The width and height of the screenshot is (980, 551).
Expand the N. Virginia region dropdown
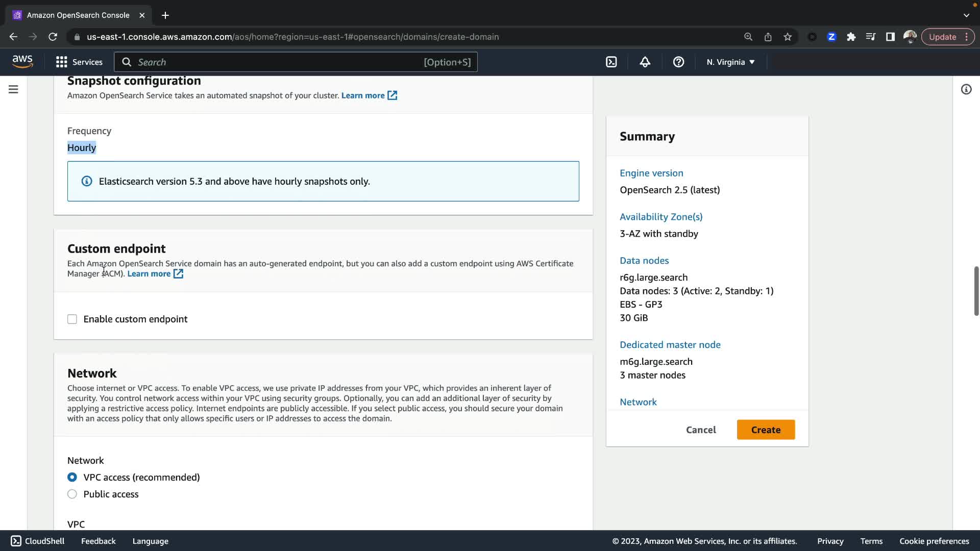click(x=730, y=62)
